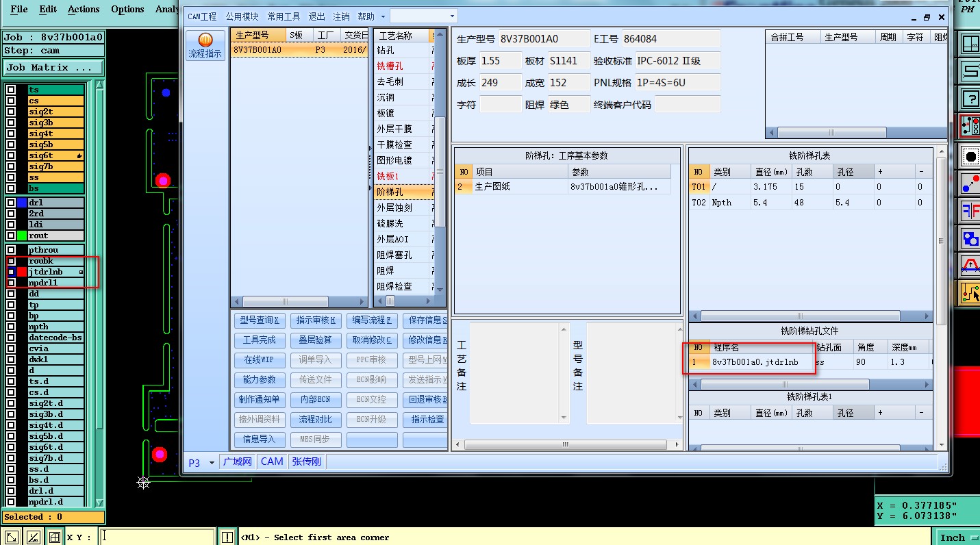
Task: Click the angle snap icon in status bar
Action: pos(33,537)
